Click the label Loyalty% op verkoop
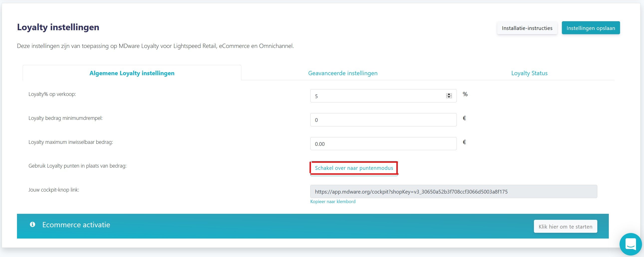 pyautogui.click(x=52, y=94)
